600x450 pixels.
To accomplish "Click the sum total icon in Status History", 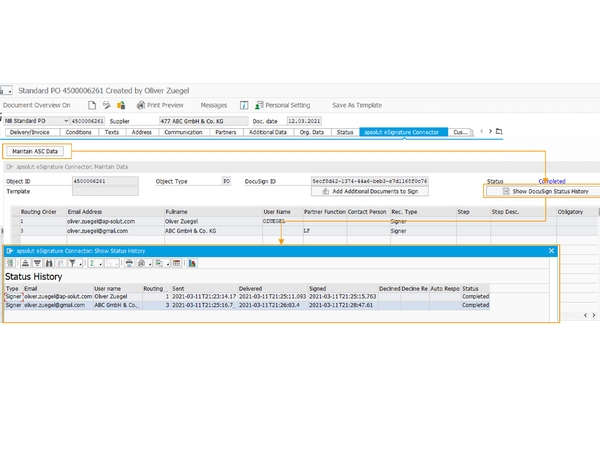I will tap(92, 263).
